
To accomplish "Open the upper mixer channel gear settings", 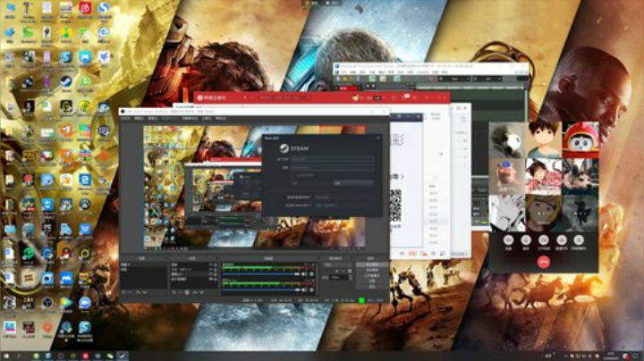I will click(312, 274).
